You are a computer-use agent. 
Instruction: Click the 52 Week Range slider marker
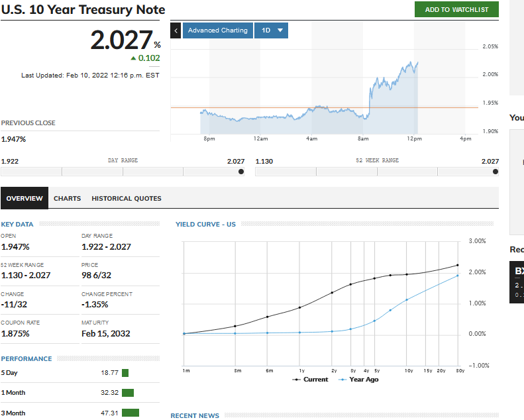pos(496,172)
